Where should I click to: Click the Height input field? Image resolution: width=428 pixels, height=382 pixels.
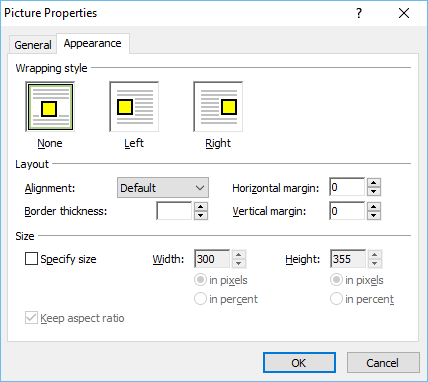[x=348, y=259]
